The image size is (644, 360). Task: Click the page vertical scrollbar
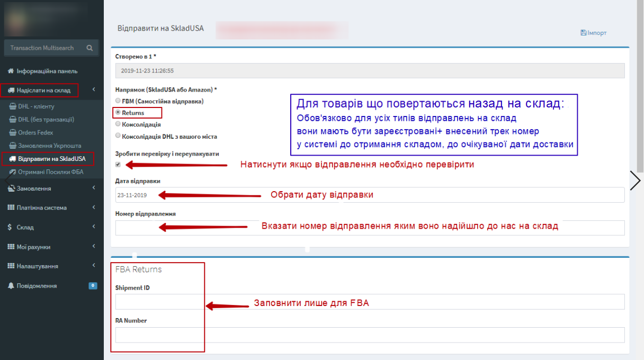point(640,87)
